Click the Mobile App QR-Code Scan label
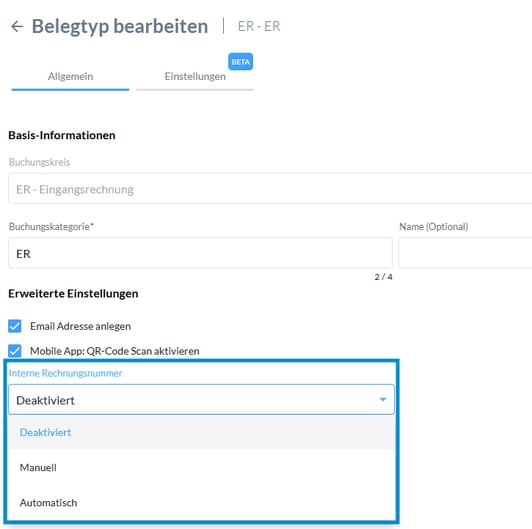 [x=115, y=351]
